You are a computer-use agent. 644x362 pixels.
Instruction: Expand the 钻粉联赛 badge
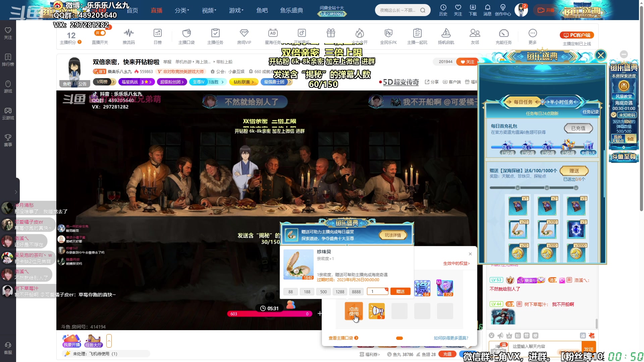244,82
